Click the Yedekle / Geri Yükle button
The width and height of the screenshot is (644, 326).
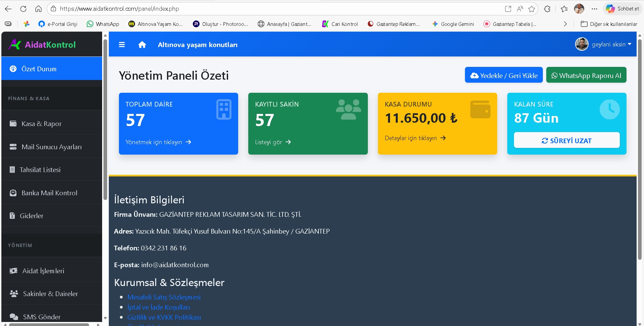[x=504, y=75]
